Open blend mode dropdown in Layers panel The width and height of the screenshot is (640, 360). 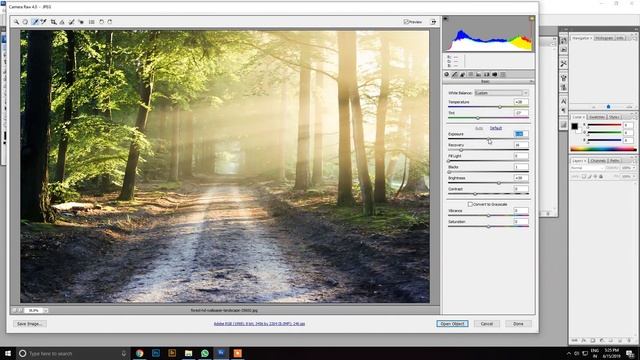(x=587, y=168)
